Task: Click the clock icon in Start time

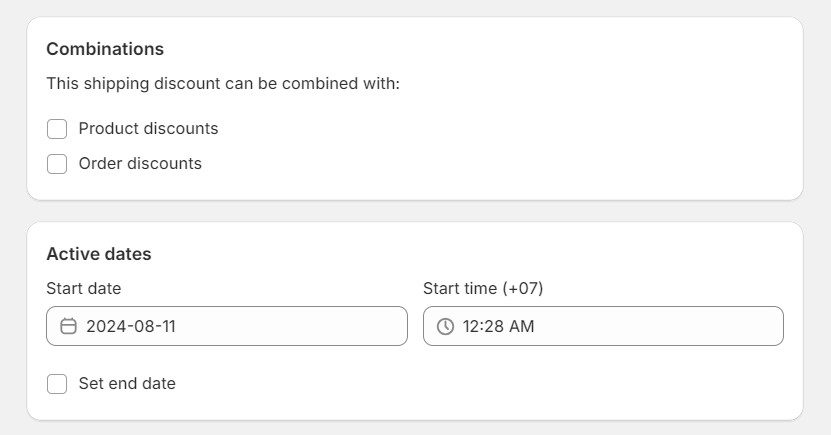Action: point(445,326)
